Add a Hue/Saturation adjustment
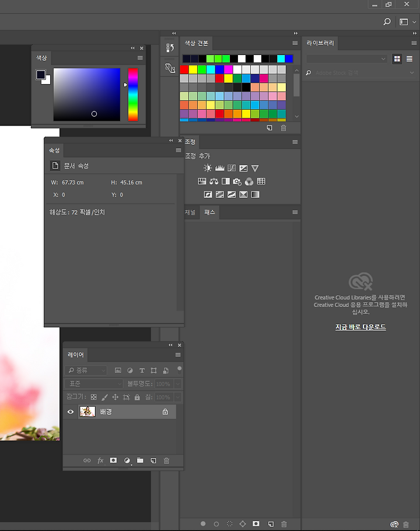The image size is (420, 531). tap(202, 181)
